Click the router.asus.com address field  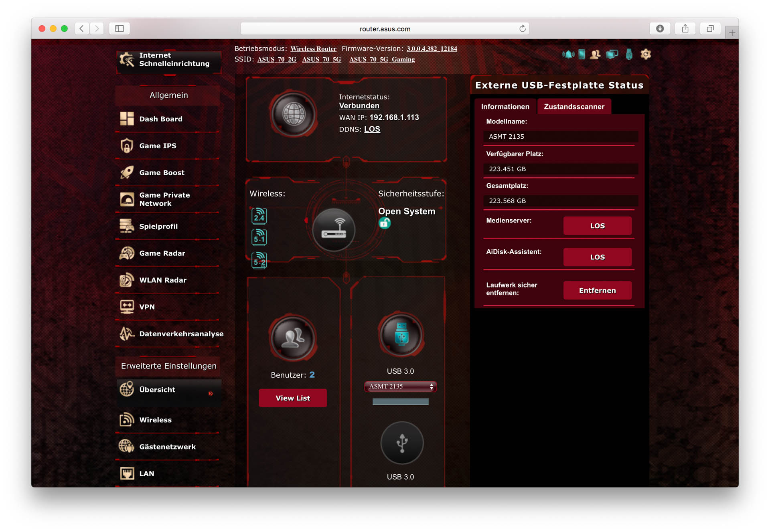(x=385, y=29)
